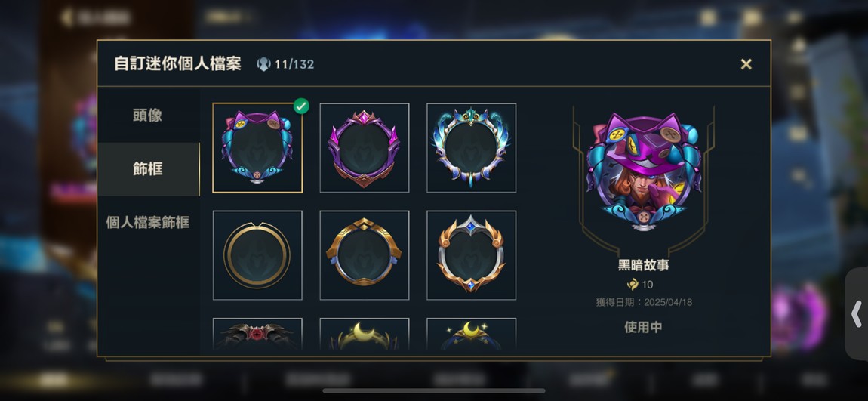Choose the magenta gem purple frame
Screen dimensions: 868x401
point(365,148)
